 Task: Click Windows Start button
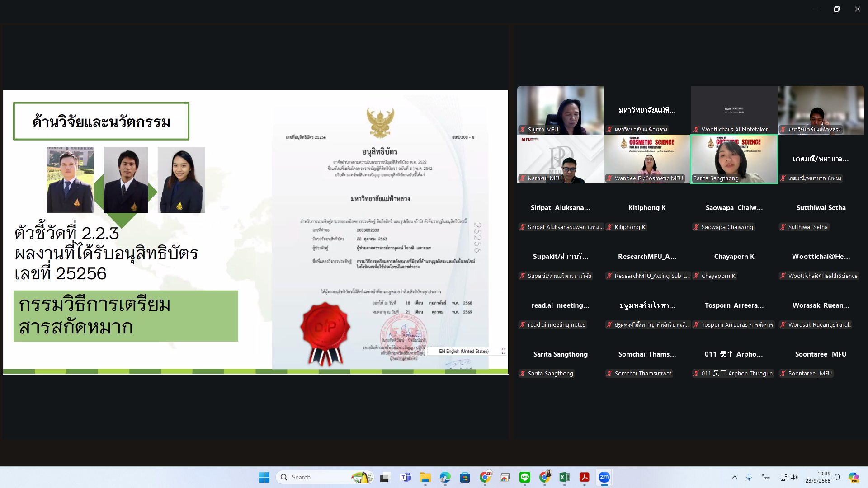pyautogui.click(x=264, y=477)
